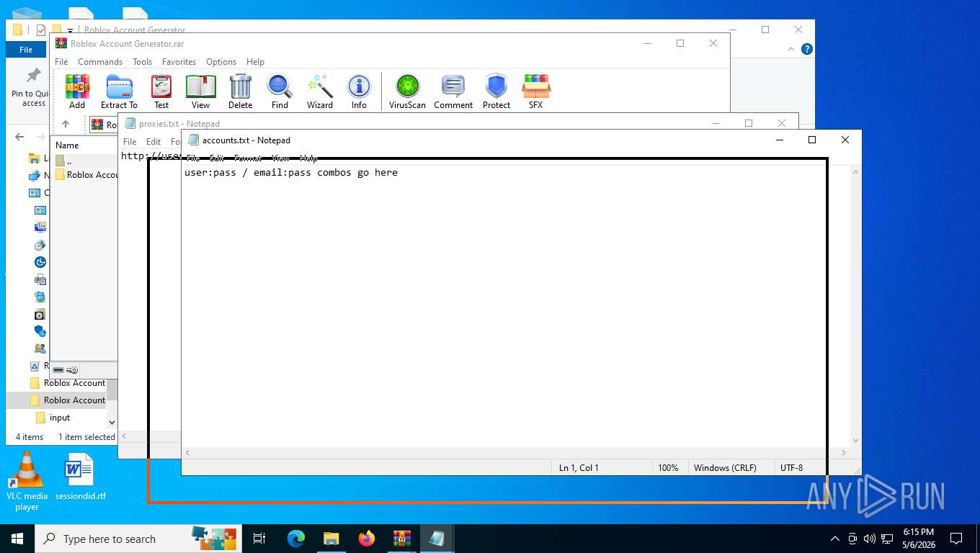The image size is (980, 553).
Task: Click accounts.txt vertical scrollbar down arrow
Action: coord(856,440)
